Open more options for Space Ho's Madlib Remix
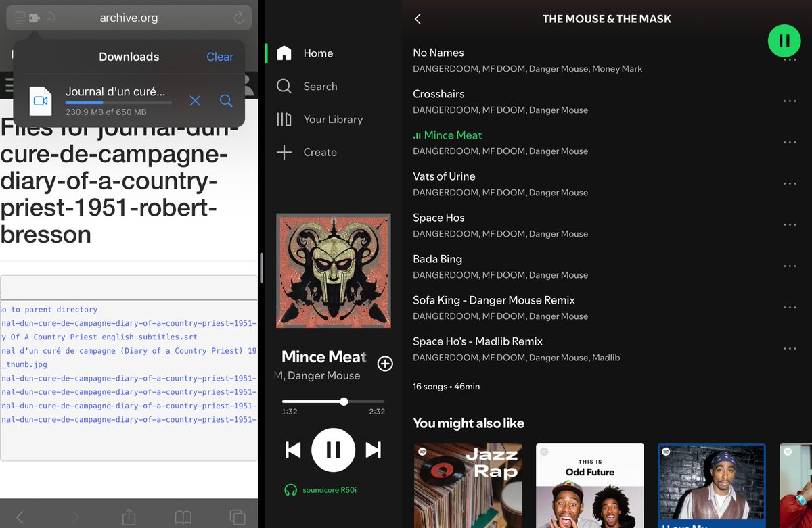Screen dimensions: 812x528 789,349
